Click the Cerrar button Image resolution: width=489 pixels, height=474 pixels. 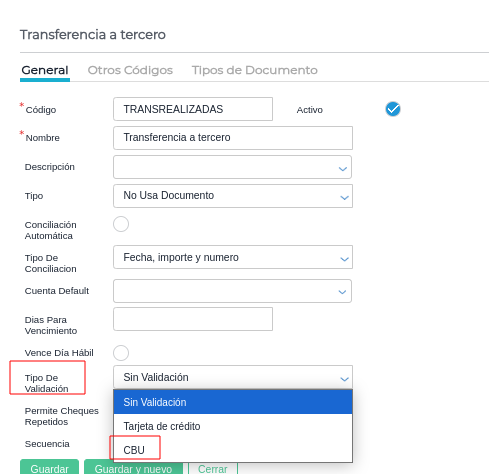[x=213, y=467]
